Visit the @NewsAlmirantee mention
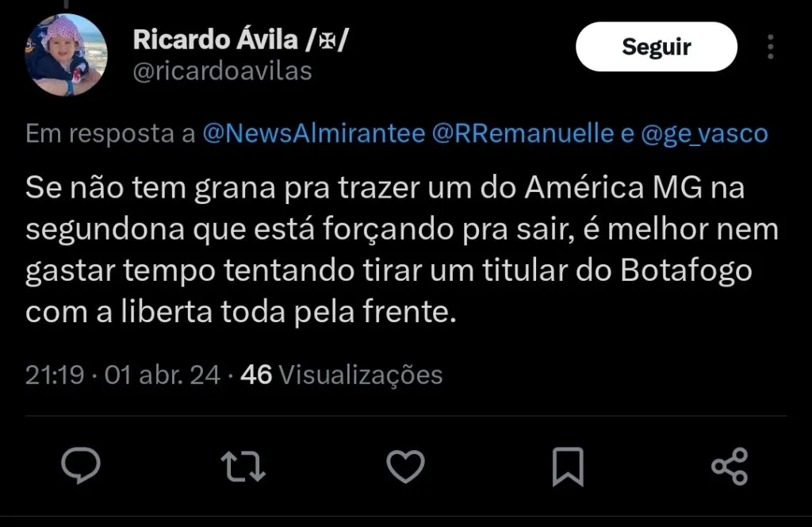 314,133
